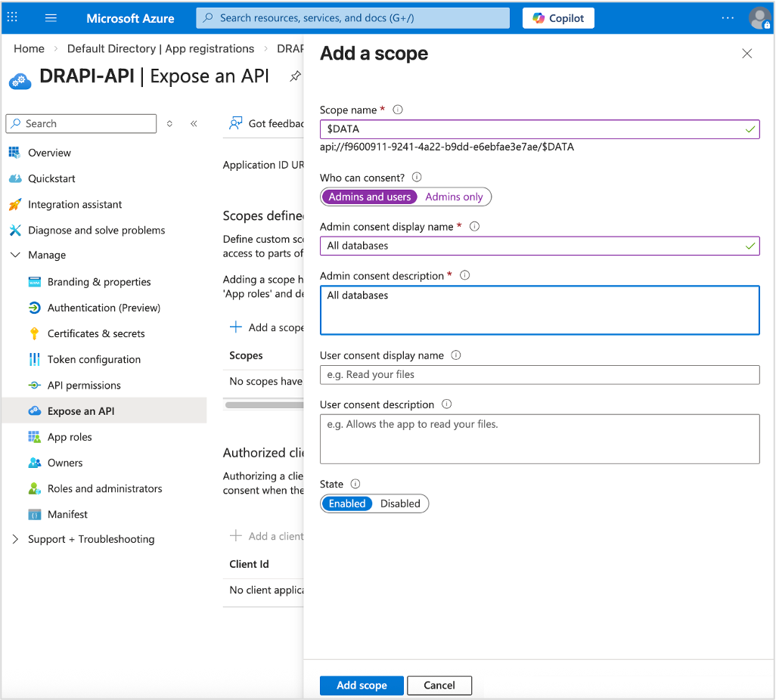Click the Add scope button
Viewport: 776px width, 700px height.
pyautogui.click(x=362, y=685)
